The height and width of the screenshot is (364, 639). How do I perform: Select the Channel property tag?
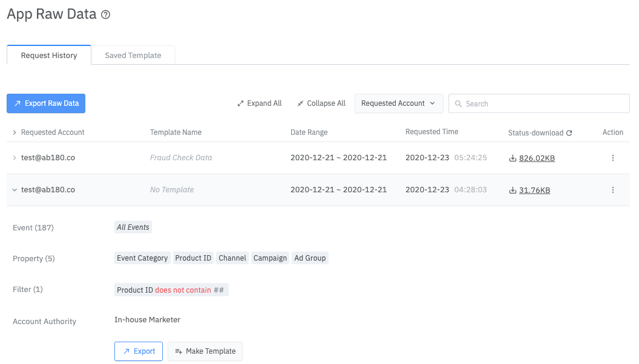coord(232,258)
